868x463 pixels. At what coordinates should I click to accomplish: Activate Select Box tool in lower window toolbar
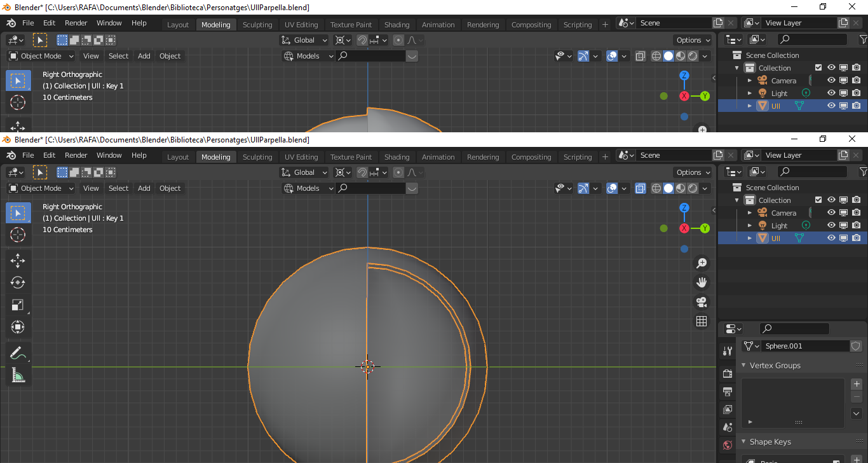[x=18, y=212]
